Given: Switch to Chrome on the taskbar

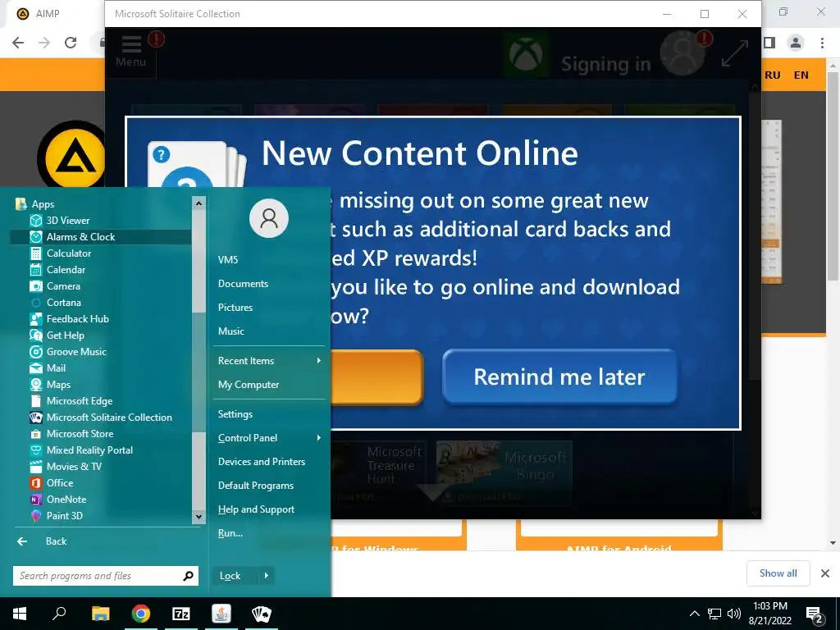Looking at the screenshot, I should [x=141, y=614].
